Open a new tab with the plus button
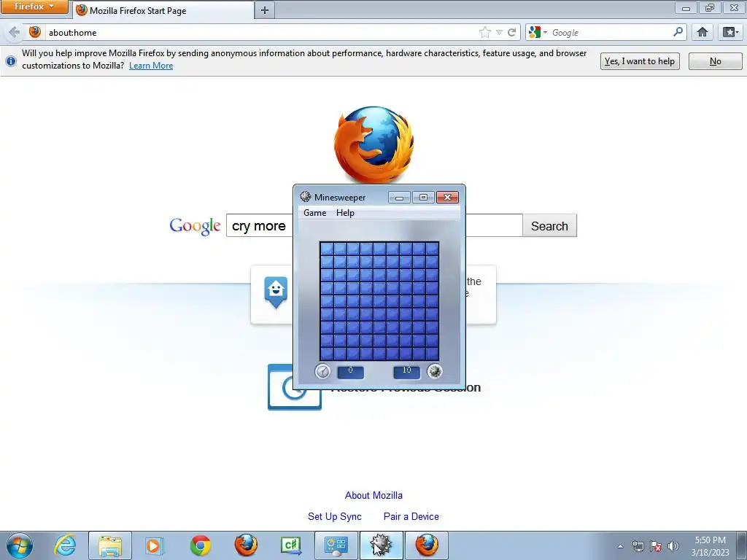The width and height of the screenshot is (747, 560). (265, 10)
